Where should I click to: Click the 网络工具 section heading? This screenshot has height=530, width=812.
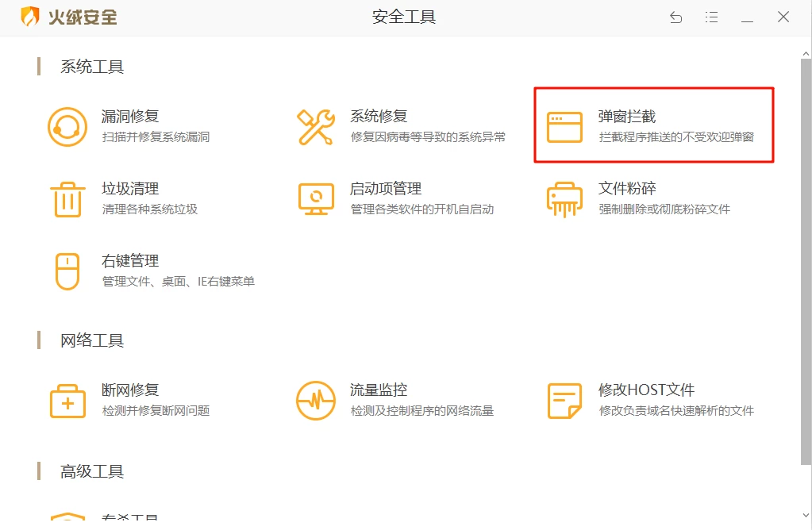[92, 340]
